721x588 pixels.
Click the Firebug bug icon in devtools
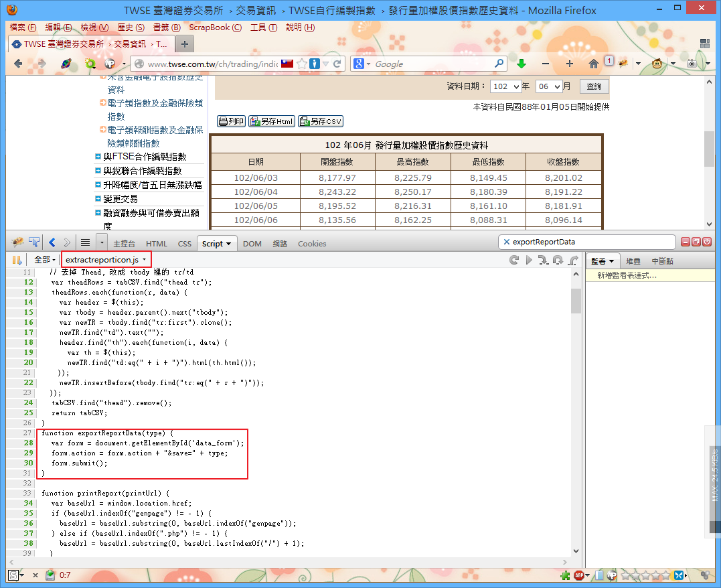[x=17, y=242]
